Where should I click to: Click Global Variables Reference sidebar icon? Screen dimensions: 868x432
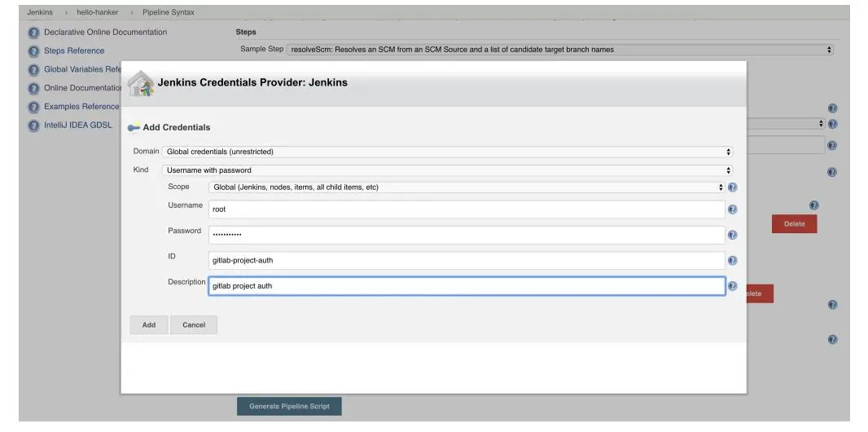[33, 70]
